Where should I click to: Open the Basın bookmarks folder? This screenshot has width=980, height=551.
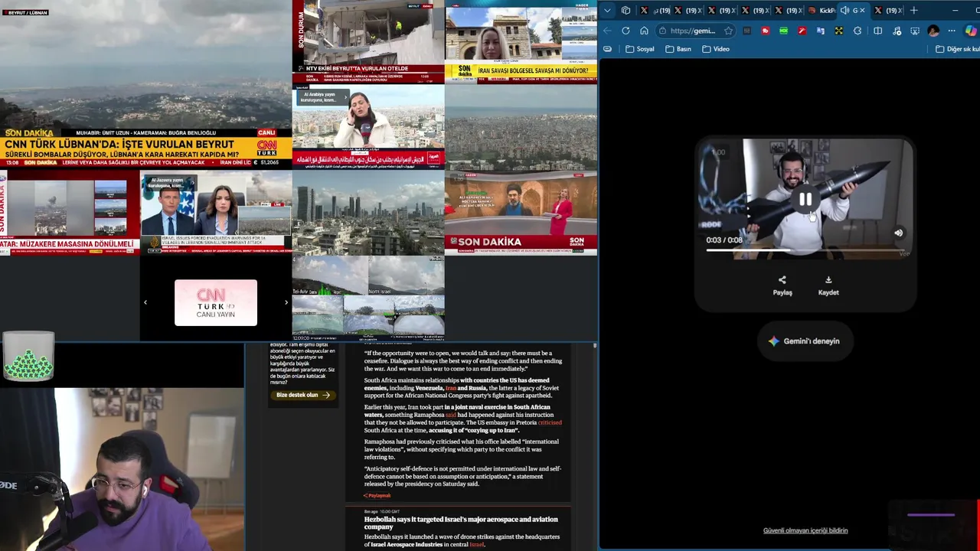click(678, 49)
